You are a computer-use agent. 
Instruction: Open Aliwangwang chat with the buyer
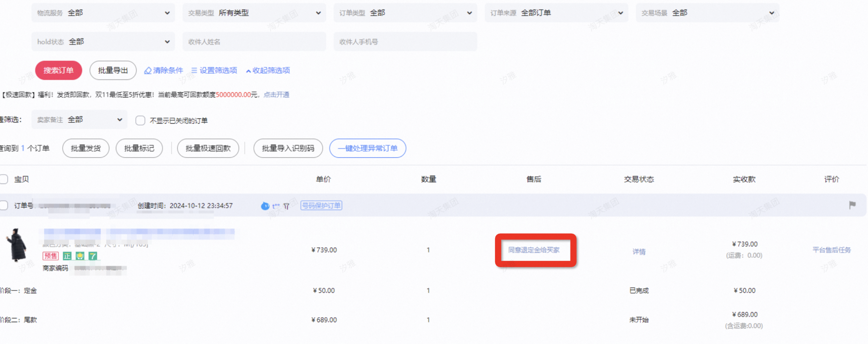pyautogui.click(x=265, y=206)
